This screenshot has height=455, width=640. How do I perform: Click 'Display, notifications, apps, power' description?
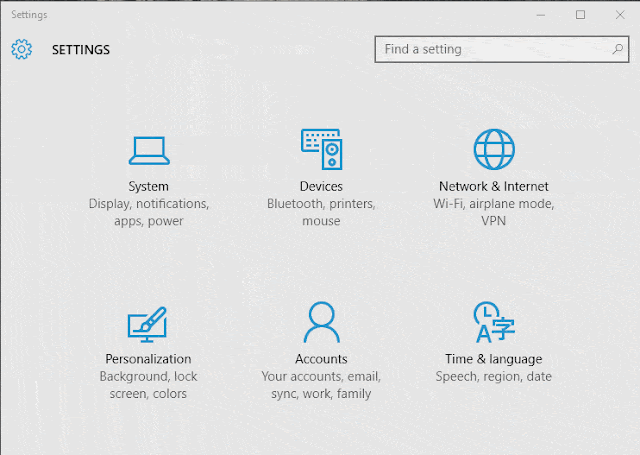point(149,212)
